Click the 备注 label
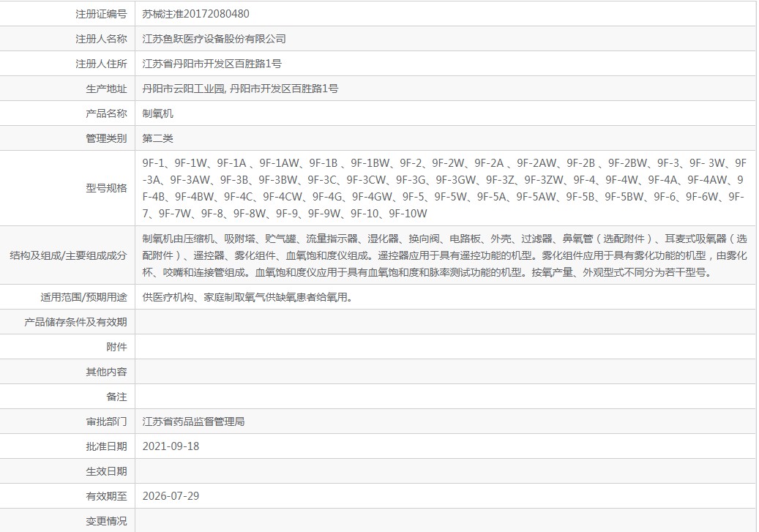The width and height of the screenshot is (759, 532). pyautogui.click(x=116, y=397)
